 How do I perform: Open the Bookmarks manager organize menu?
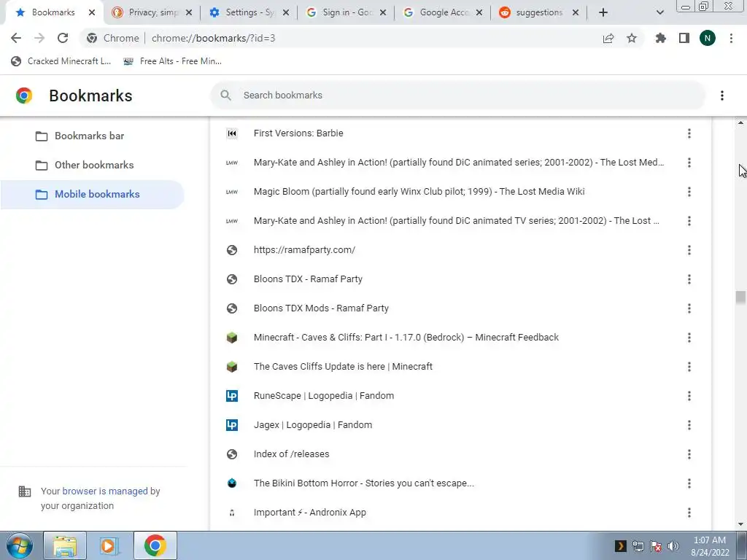(722, 96)
